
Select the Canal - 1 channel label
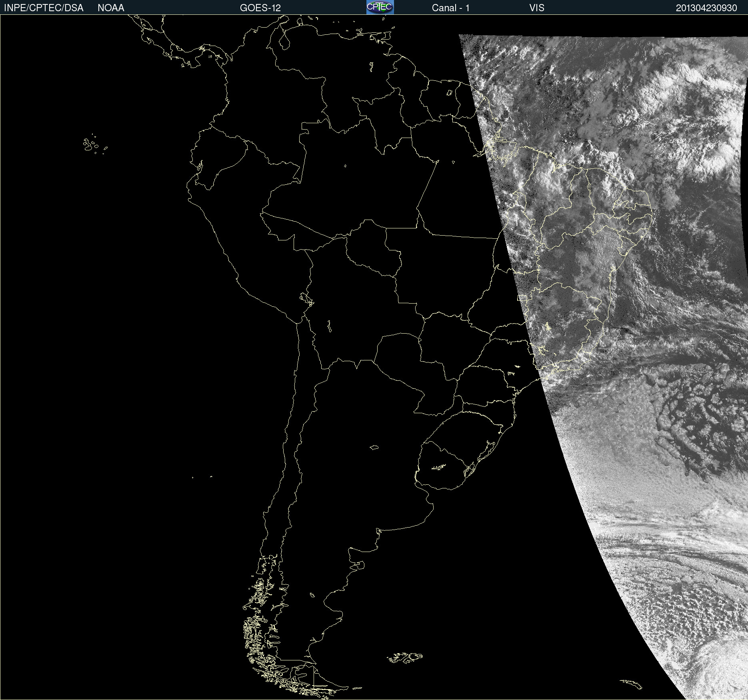click(x=450, y=8)
